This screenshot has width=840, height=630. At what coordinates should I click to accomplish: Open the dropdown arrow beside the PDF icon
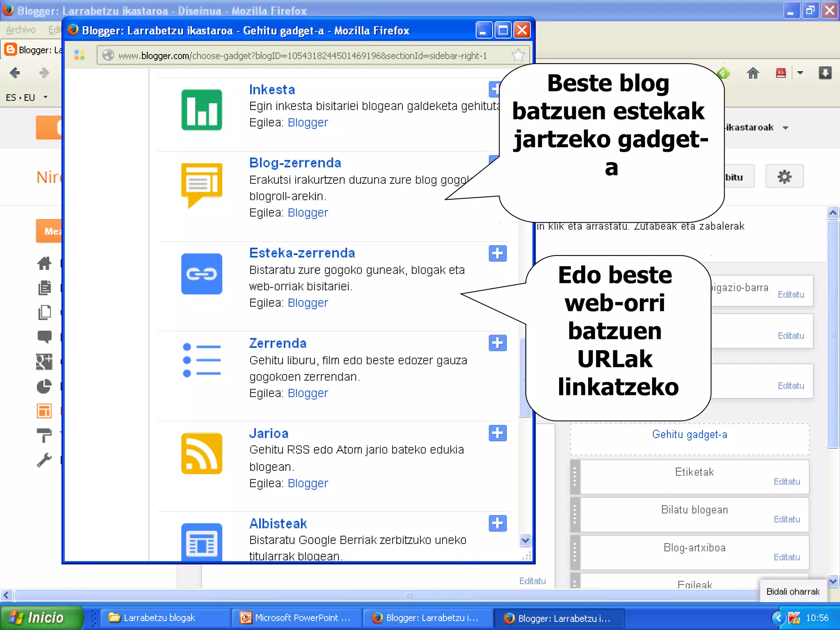click(800, 73)
